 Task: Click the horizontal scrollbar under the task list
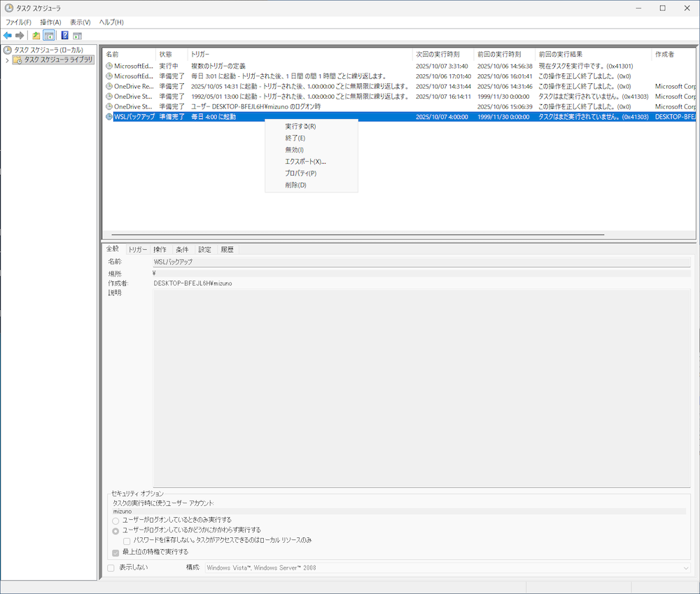[357, 234]
